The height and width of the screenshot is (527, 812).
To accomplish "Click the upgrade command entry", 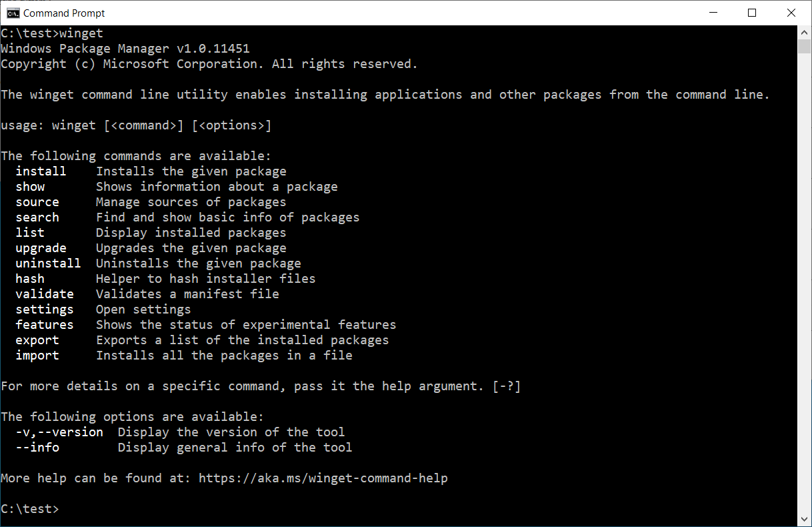I will point(41,247).
